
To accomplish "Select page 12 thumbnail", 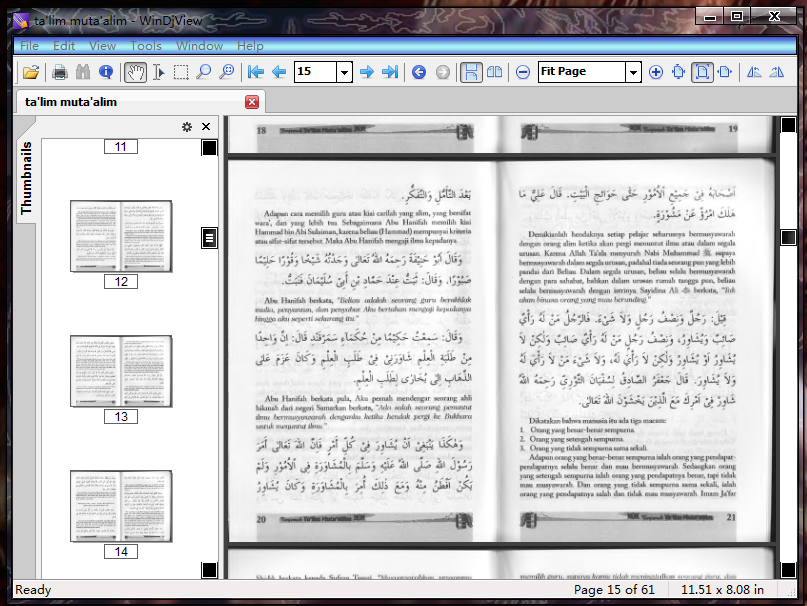I will tap(121, 236).
